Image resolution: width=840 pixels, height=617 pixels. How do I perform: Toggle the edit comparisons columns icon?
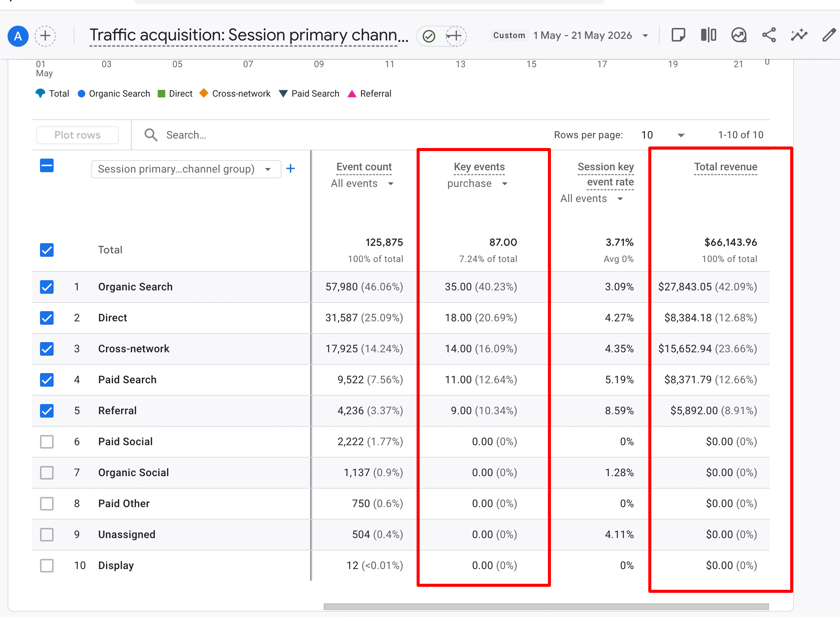tap(708, 35)
